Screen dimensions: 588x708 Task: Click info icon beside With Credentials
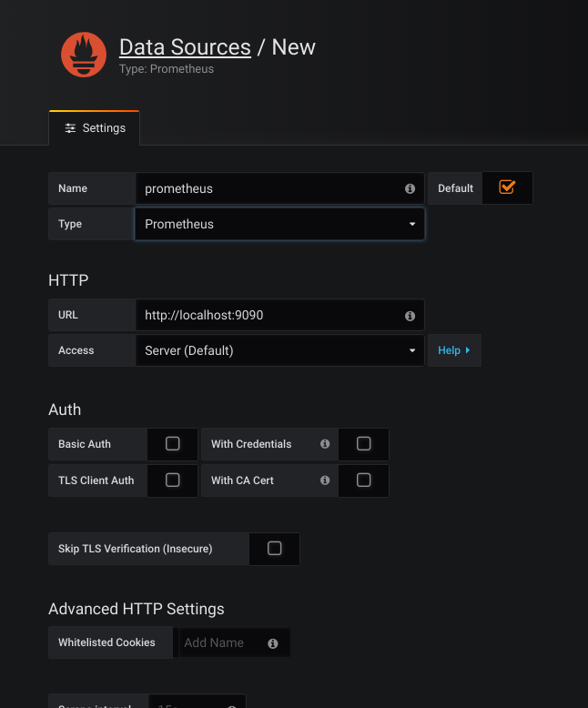[x=325, y=444]
